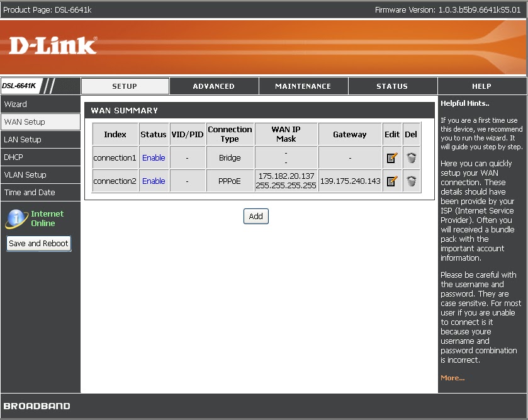Open VLAN Setup page
Screen dimensions: 528x420
coord(40,175)
